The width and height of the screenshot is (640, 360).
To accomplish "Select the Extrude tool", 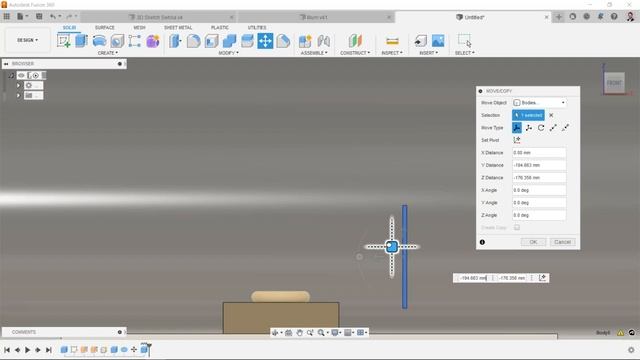I will 81,41.
